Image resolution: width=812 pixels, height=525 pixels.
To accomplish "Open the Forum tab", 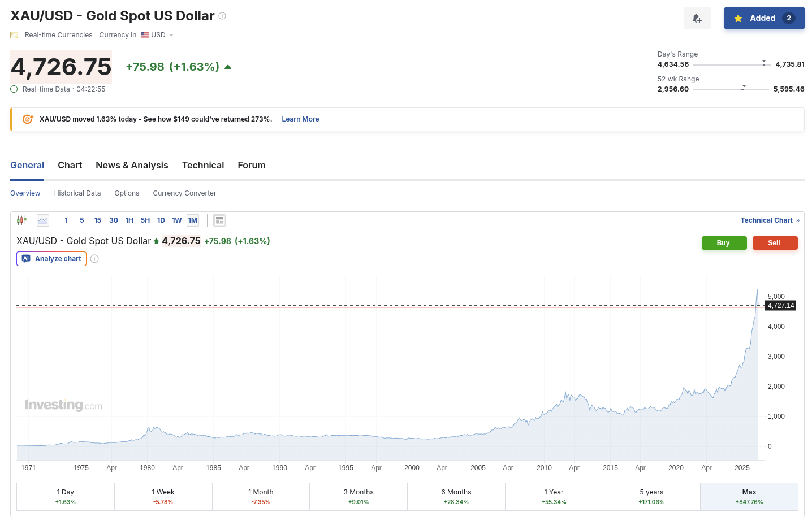I will 252,165.
